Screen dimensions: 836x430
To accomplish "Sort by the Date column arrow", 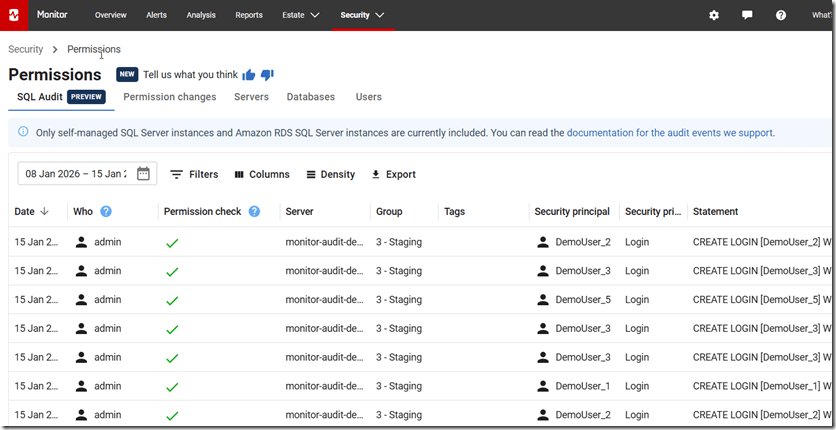I will (x=45, y=212).
